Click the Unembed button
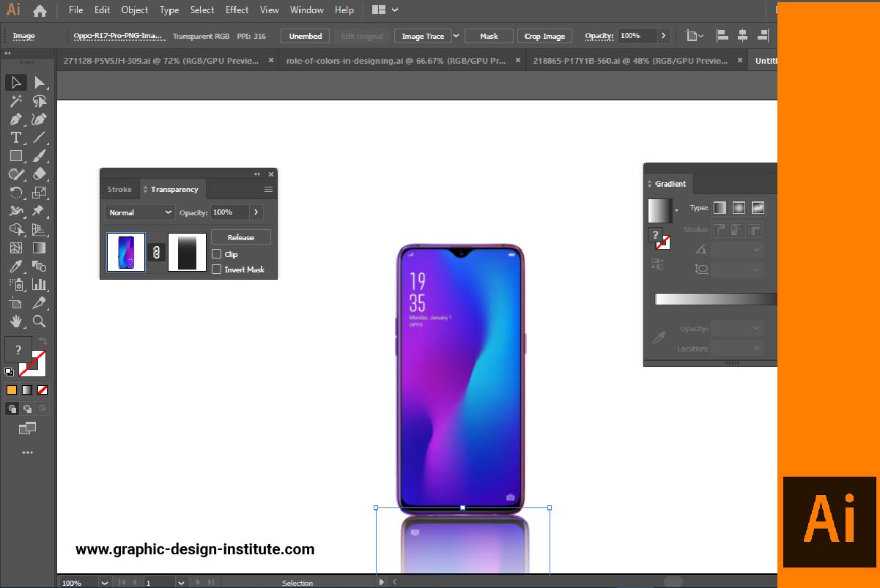The width and height of the screenshot is (880, 588). (x=306, y=36)
